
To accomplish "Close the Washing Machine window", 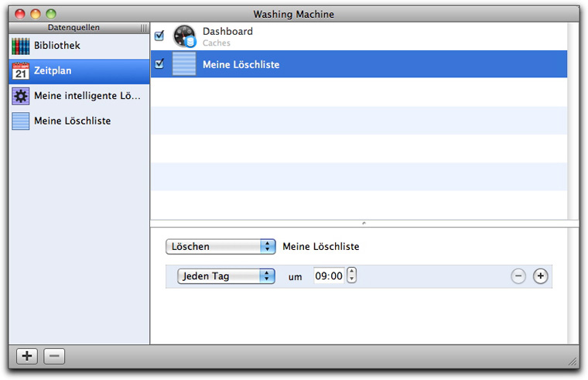I will (20, 14).
